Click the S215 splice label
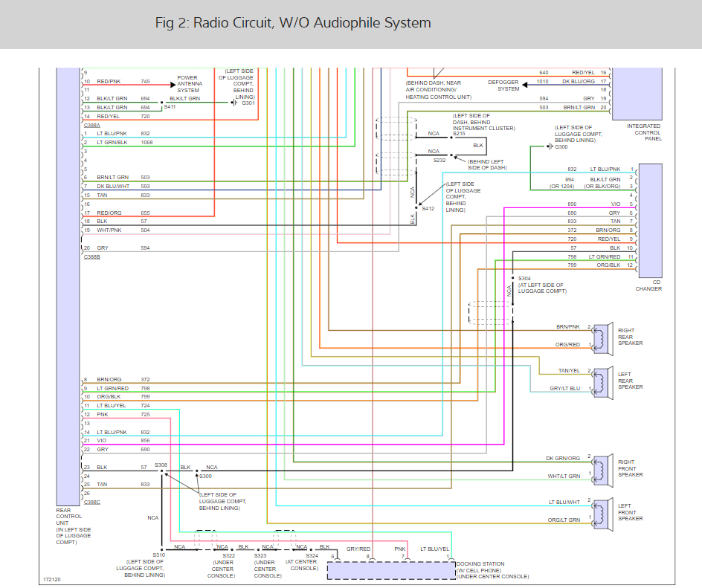Viewport: 702px width, 588px height. (x=459, y=133)
